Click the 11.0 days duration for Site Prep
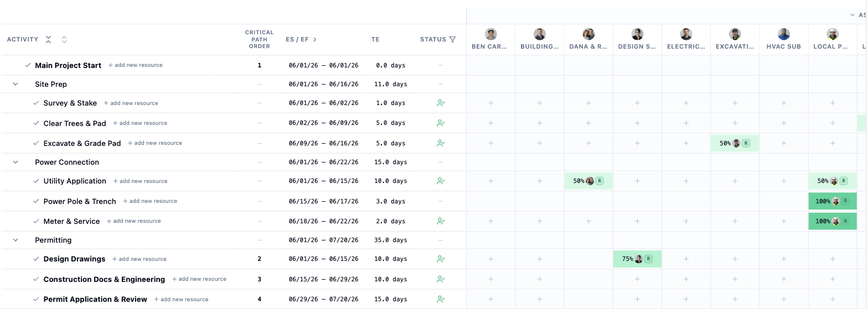 (391, 84)
